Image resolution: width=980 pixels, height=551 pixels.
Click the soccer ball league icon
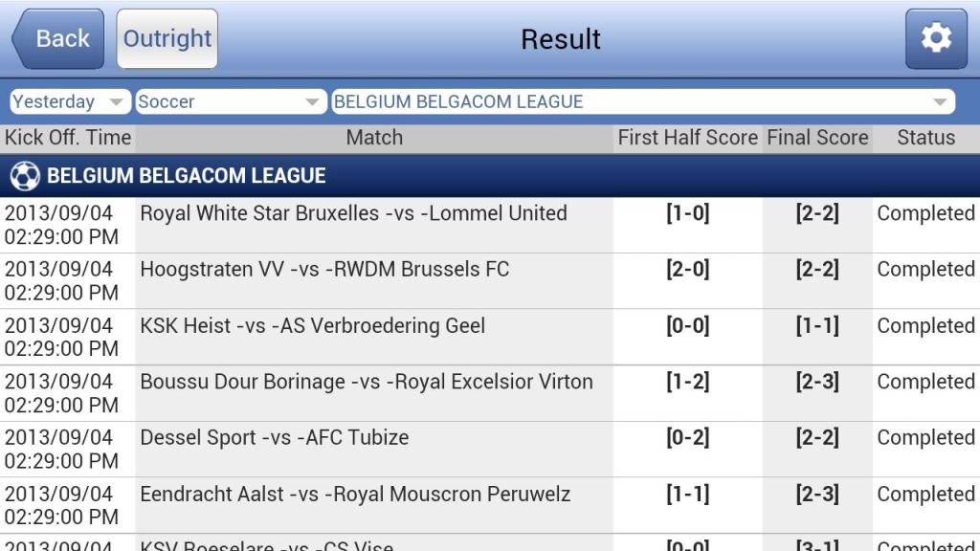[x=25, y=176]
